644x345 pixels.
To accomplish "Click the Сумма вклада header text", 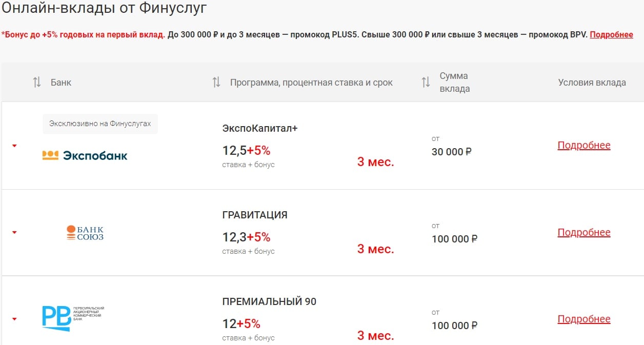I will click(454, 82).
